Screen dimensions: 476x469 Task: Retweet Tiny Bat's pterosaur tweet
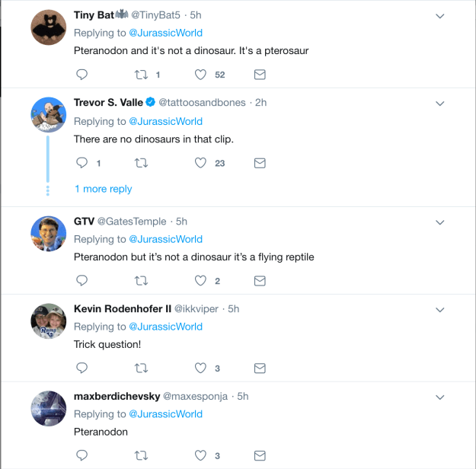click(141, 75)
